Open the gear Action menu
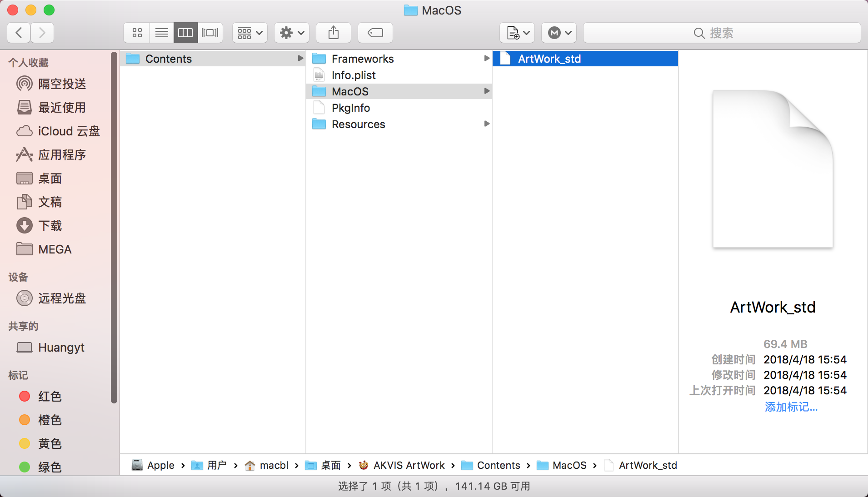The image size is (868, 497). [x=292, y=33]
